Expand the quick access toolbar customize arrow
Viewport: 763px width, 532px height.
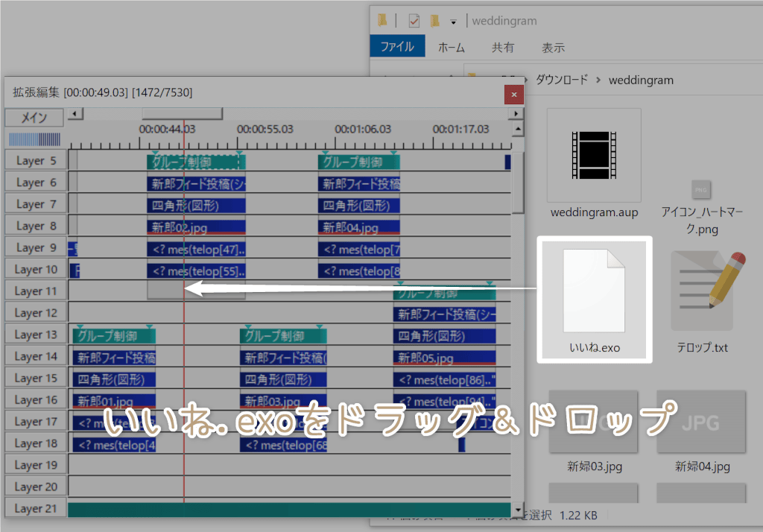(453, 22)
